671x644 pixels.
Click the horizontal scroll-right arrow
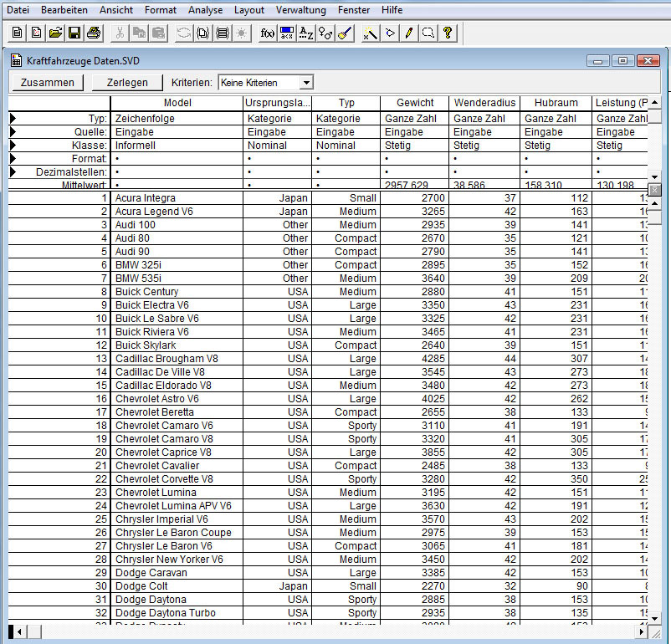(642, 631)
